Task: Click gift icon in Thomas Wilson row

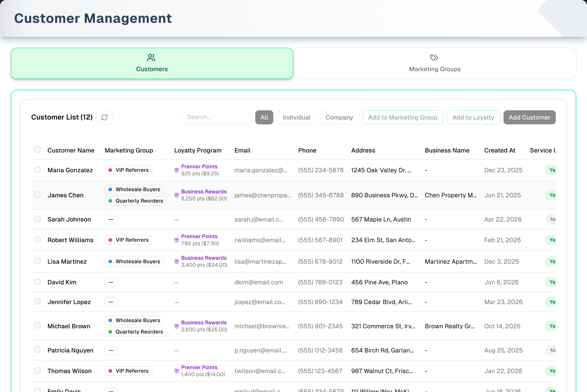Action: click(177, 371)
